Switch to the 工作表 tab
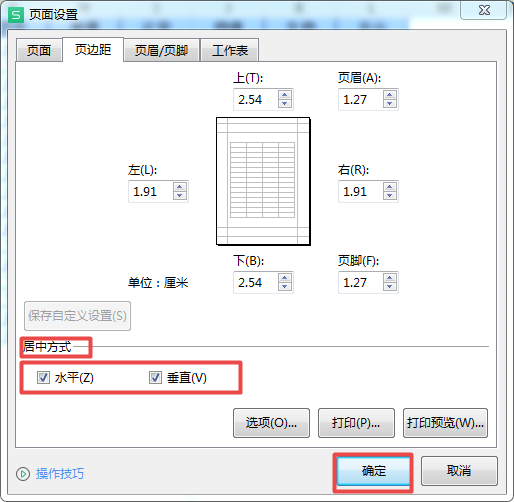 [230, 51]
